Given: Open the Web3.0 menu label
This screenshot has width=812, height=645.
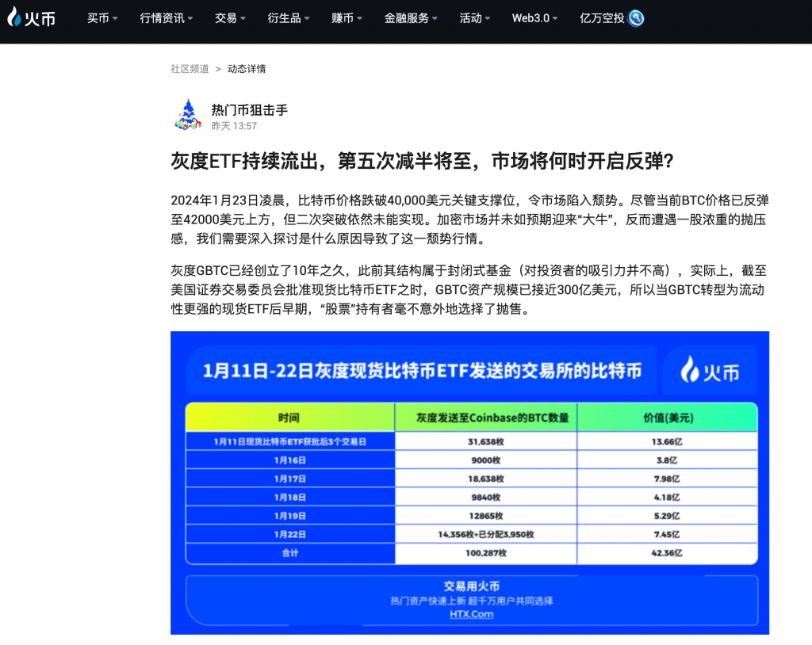Looking at the screenshot, I should tap(530, 18).
